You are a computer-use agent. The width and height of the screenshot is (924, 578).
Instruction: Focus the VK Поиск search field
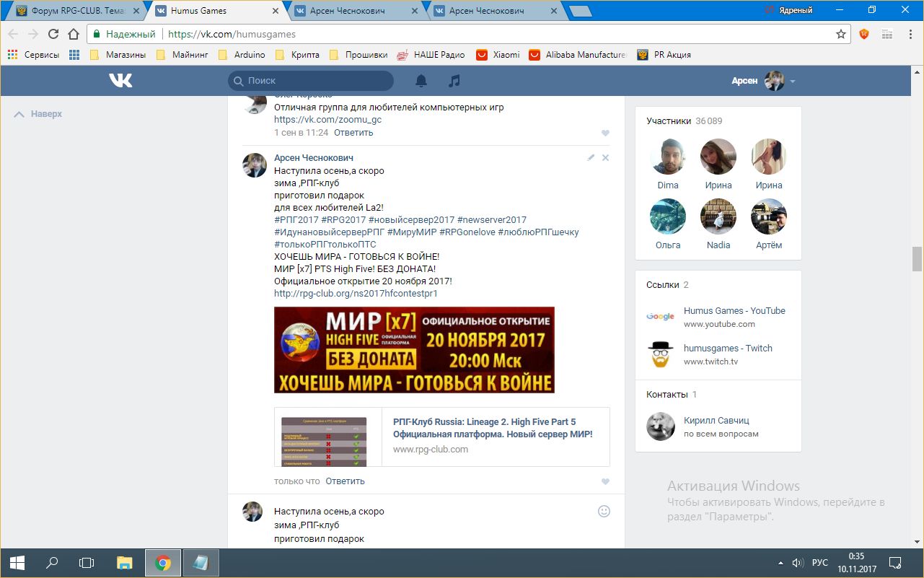coord(311,81)
